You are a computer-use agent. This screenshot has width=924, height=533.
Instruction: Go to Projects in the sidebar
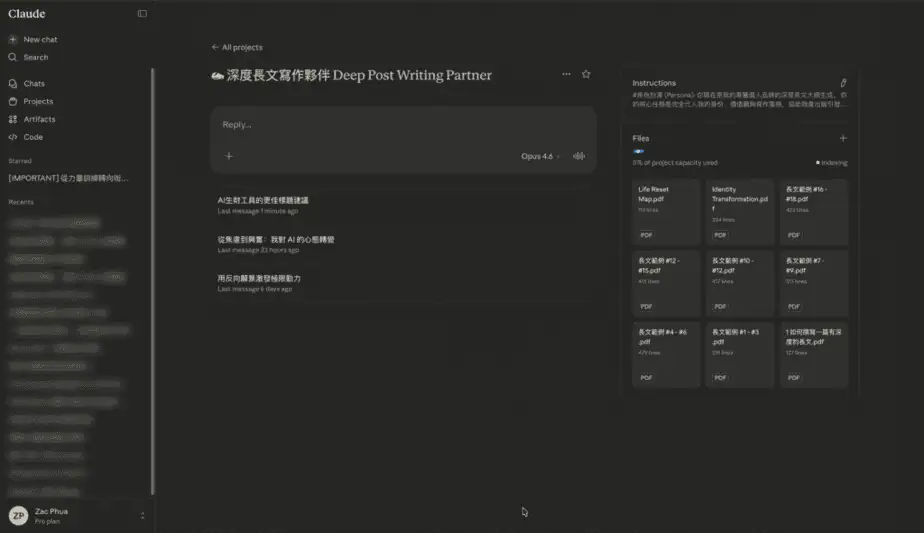38,102
